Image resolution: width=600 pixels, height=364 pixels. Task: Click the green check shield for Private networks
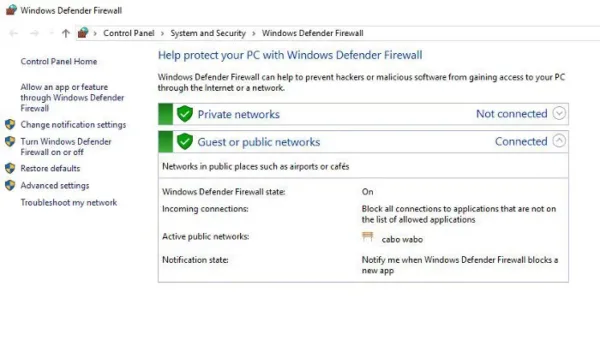point(185,114)
